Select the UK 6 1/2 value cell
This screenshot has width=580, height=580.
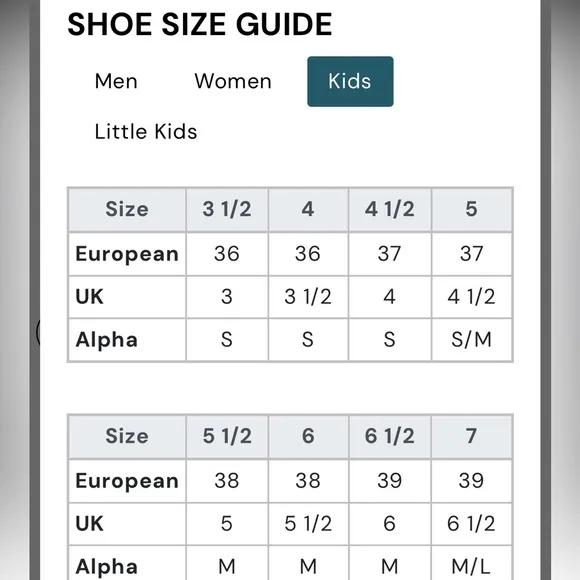[x=472, y=523]
